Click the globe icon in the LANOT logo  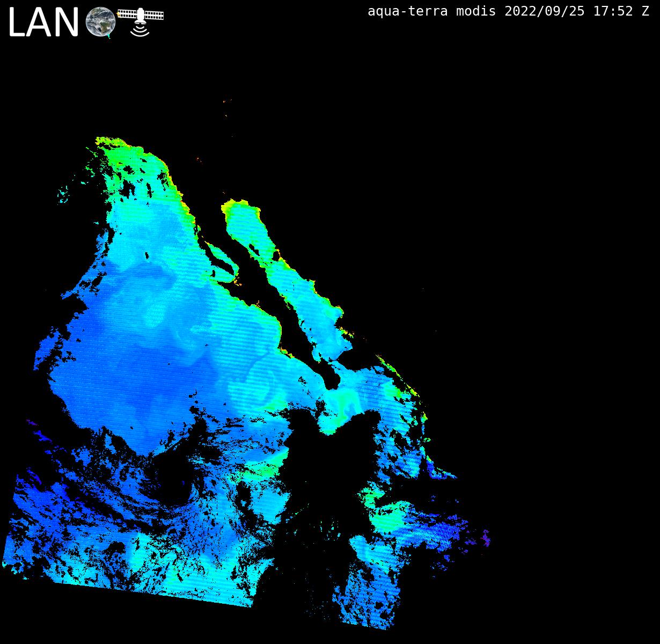coord(100,22)
